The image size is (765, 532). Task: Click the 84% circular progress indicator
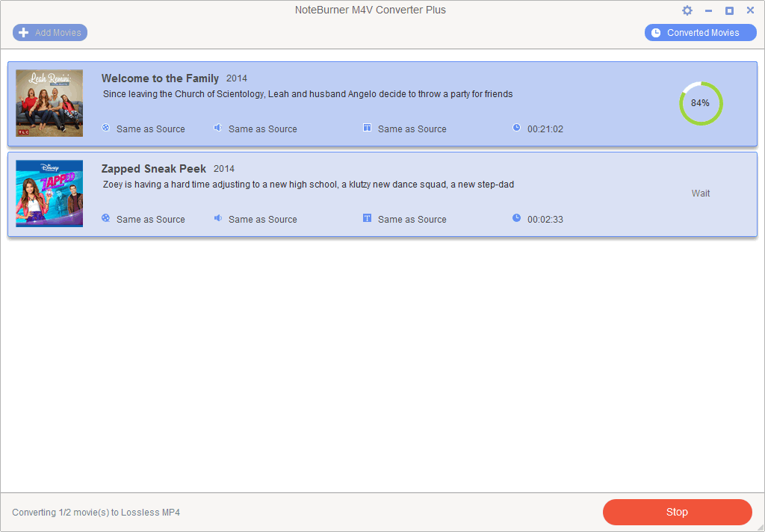click(701, 103)
